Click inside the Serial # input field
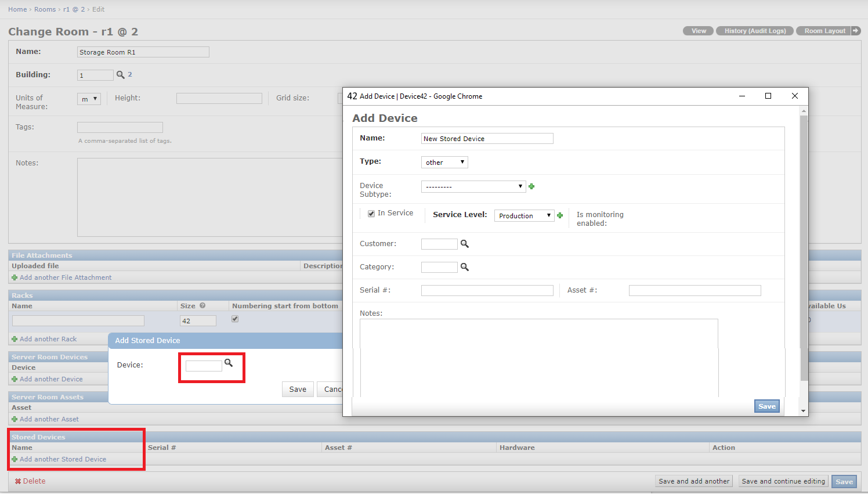This screenshot has width=868, height=494. click(x=487, y=290)
